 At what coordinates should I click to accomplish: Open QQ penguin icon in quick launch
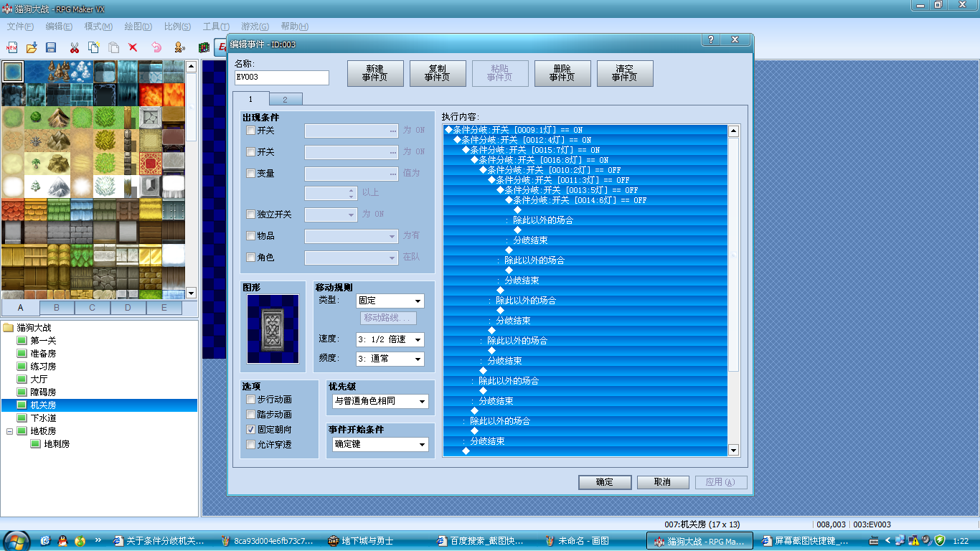click(x=62, y=540)
